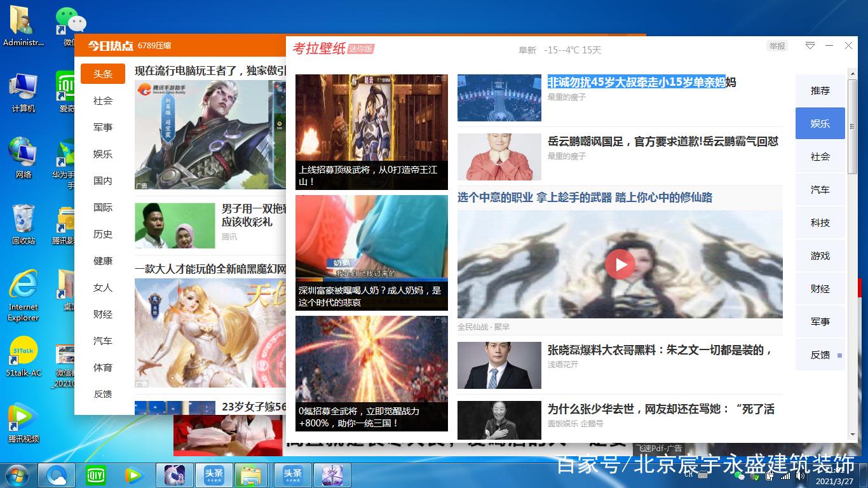Select 女人 tab in 今日热点 window

103,287
